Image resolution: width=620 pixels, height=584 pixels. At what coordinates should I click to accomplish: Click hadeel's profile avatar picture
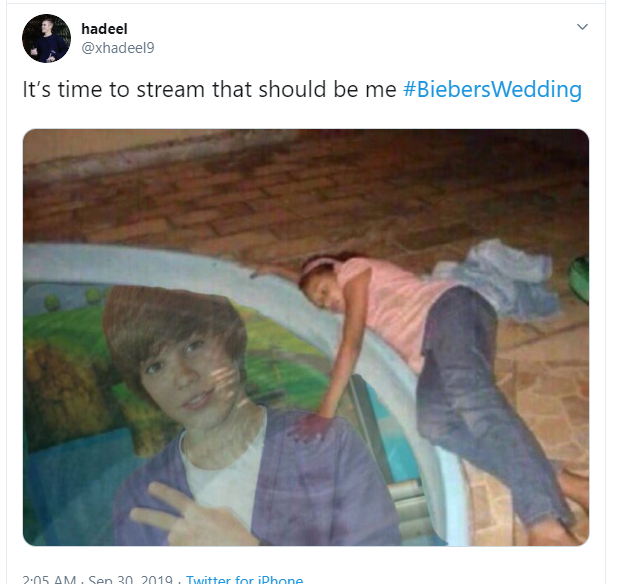pyautogui.click(x=46, y=39)
